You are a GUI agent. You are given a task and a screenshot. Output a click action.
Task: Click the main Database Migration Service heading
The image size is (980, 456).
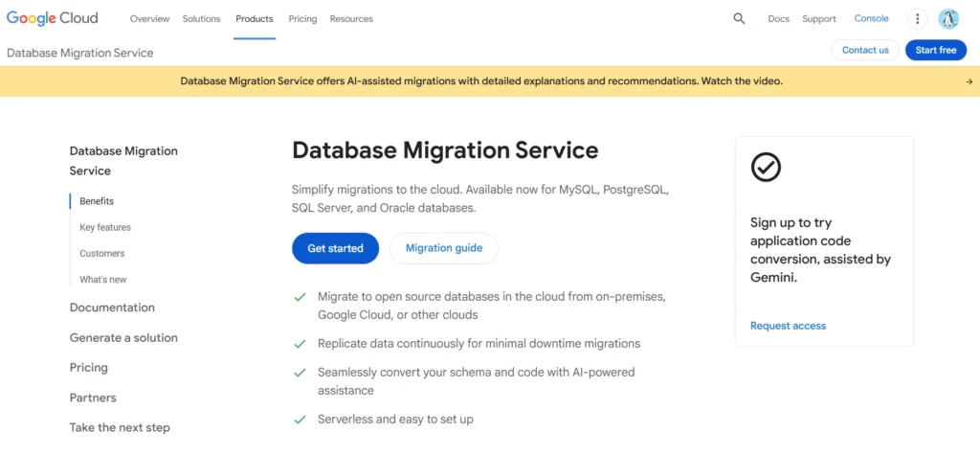(x=445, y=150)
